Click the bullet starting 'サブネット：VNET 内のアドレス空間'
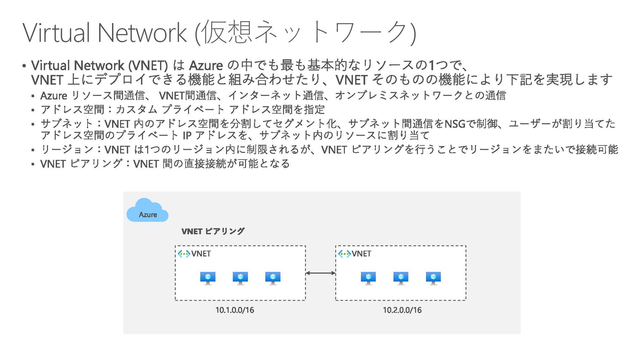The height and width of the screenshot is (362, 644). click(x=328, y=124)
